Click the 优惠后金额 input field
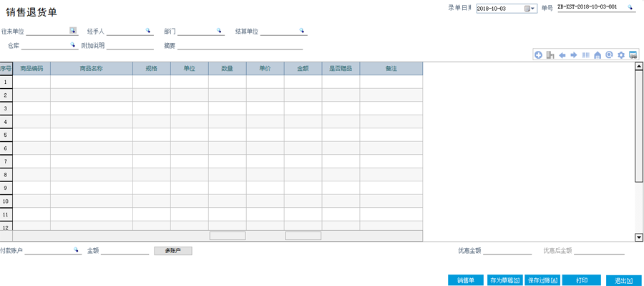The height and width of the screenshot is (286, 644). (599, 251)
